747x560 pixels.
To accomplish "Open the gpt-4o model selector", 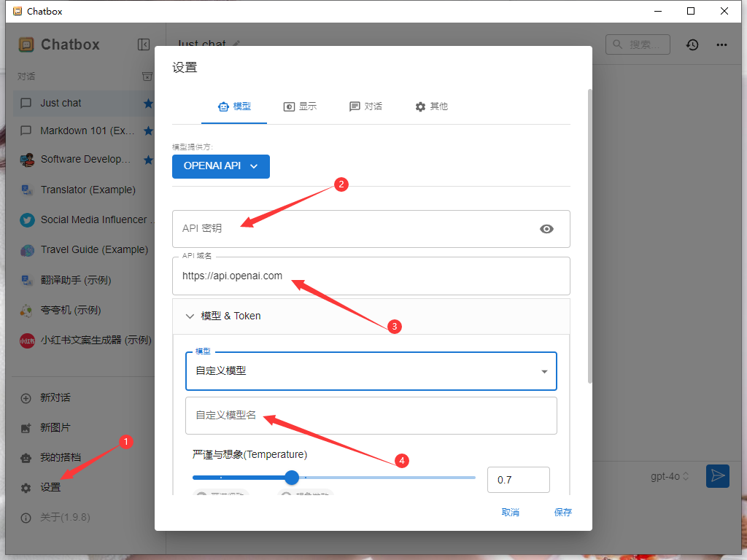I will coord(670,476).
